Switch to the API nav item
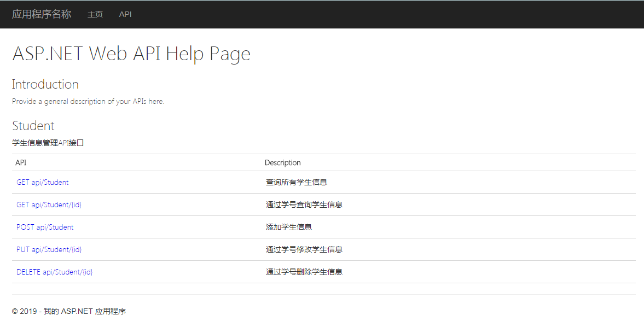The width and height of the screenshot is (644, 321). click(125, 14)
